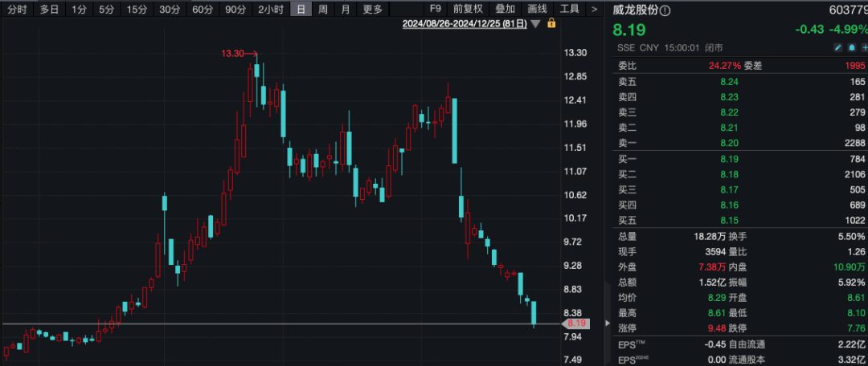Select the 周 weekly chart tab

pos(323,9)
